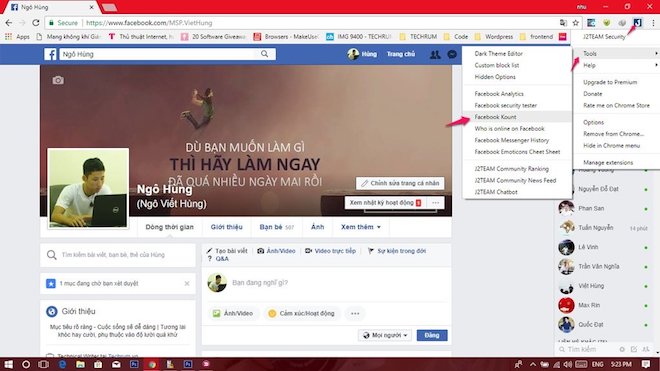Image resolution: width=660 pixels, height=371 pixels.
Task: Open the Xem thêm dropdown tab
Action: point(361,227)
